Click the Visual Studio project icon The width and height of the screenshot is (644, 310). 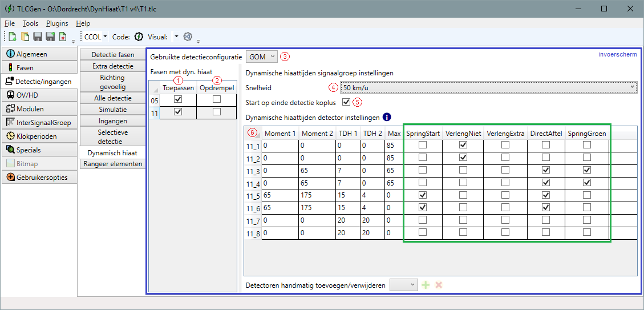click(x=188, y=37)
